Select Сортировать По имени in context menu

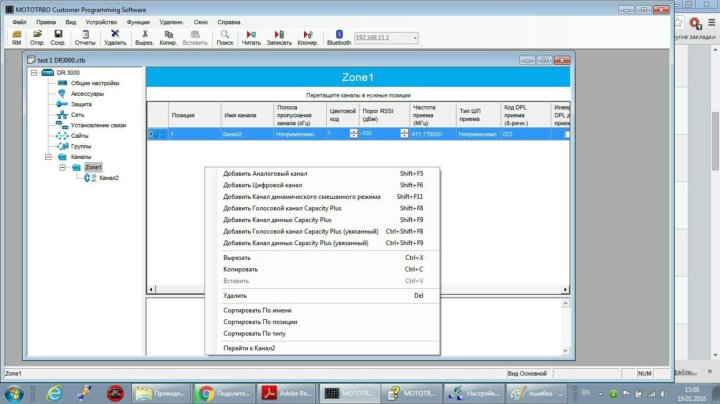coord(260,311)
